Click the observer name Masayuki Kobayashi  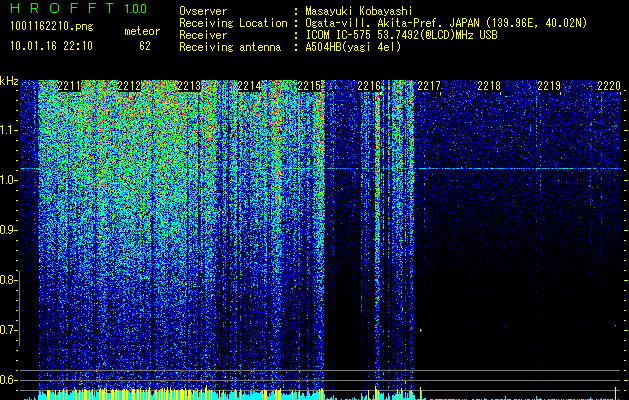point(359,11)
